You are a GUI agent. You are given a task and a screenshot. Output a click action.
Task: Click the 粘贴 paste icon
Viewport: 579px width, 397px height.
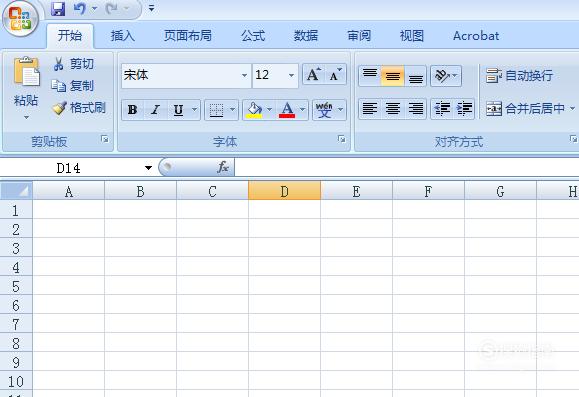(26, 72)
